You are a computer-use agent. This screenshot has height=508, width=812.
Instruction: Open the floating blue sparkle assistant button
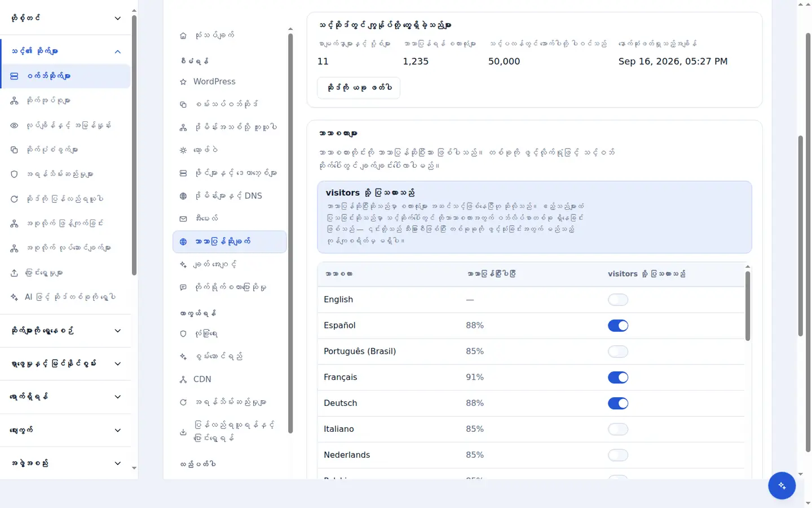click(x=782, y=485)
